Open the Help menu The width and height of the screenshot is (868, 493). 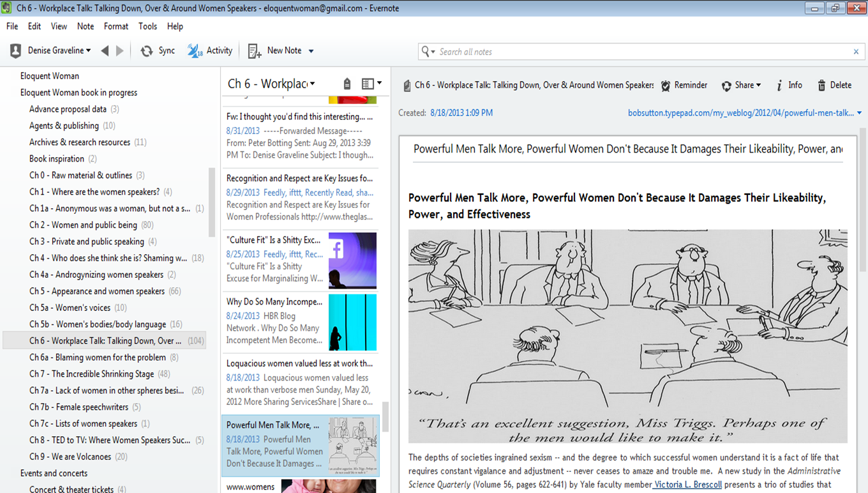(x=175, y=26)
